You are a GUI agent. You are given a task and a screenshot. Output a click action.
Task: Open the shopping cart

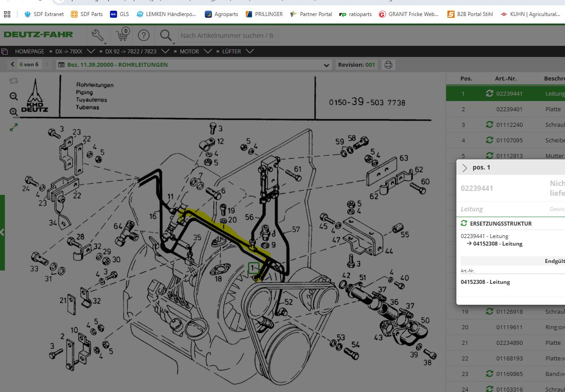pyautogui.click(x=122, y=35)
